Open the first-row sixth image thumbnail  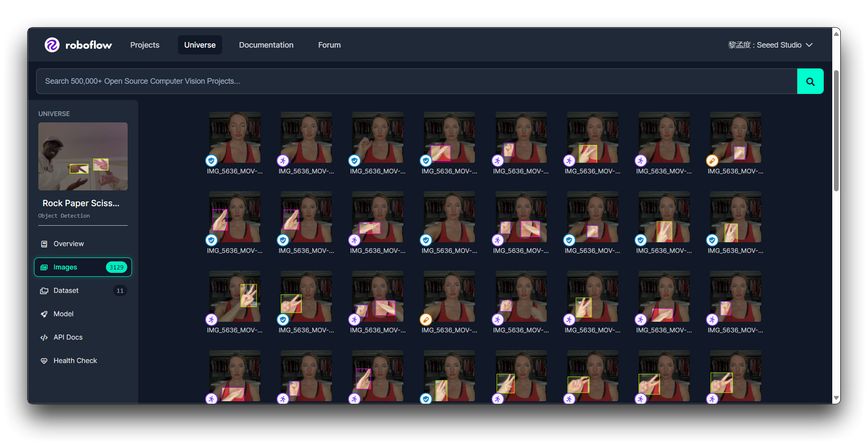coord(593,137)
